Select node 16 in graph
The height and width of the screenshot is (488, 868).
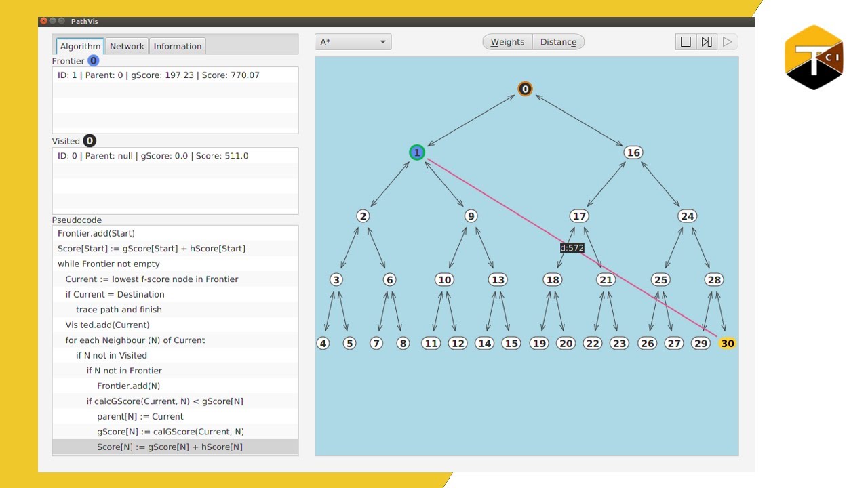click(x=633, y=152)
